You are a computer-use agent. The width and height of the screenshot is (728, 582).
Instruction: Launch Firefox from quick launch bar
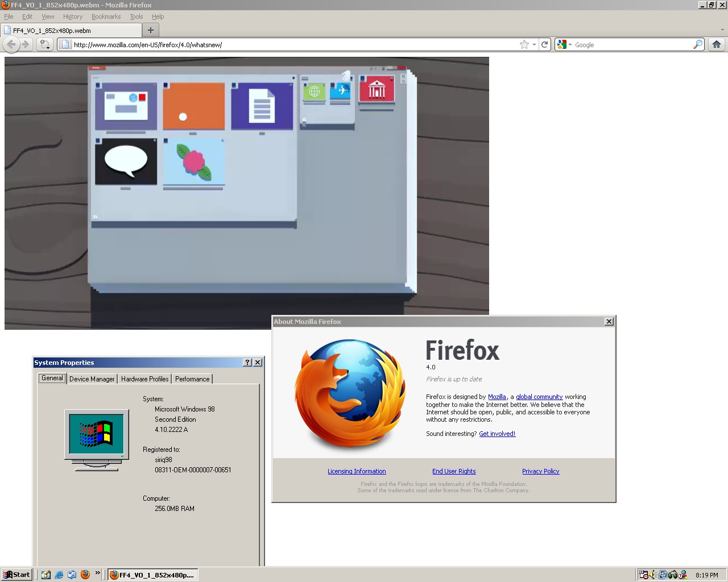tap(85, 575)
